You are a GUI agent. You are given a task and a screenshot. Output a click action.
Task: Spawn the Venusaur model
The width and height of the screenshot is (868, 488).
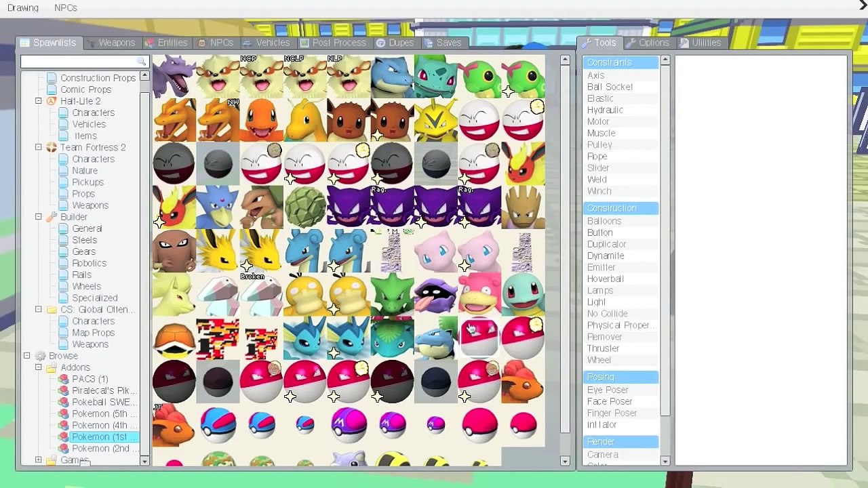391,338
